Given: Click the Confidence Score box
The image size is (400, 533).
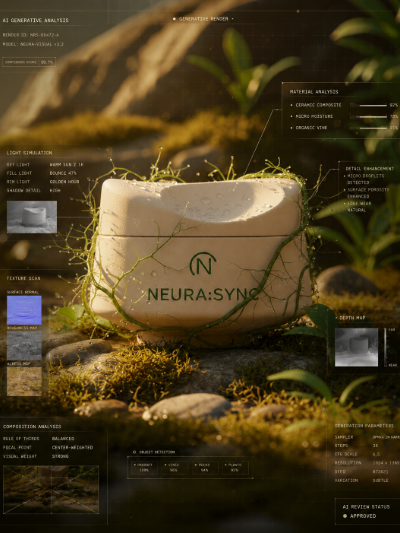Looking at the screenshot, I should [x=29, y=62].
